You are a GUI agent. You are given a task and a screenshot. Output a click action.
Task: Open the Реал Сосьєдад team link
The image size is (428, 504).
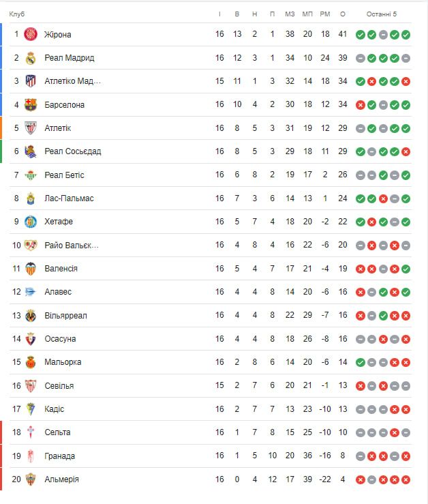[x=72, y=151]
